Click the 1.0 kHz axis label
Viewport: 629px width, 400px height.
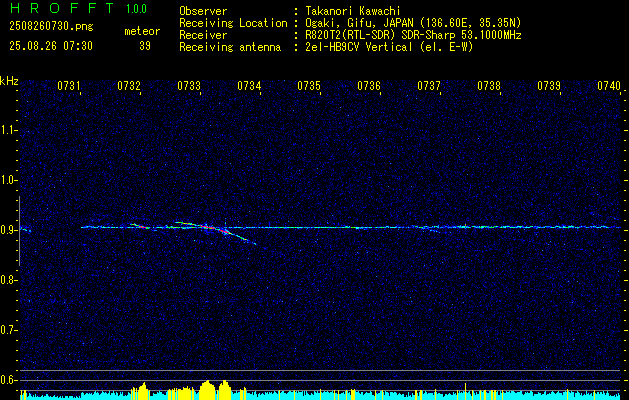(x=8, y=180)
